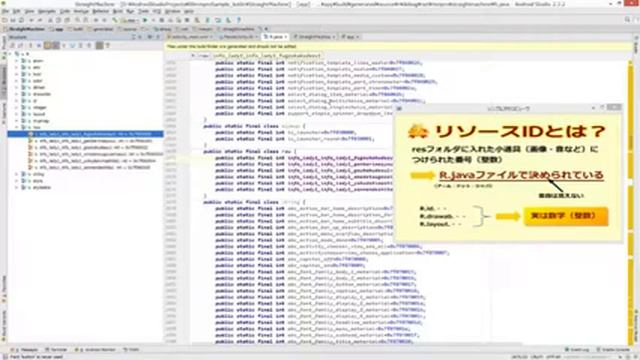The image size is (640, 360).
Task: Click the Save All toolbar icon
Action: [13, 20]
